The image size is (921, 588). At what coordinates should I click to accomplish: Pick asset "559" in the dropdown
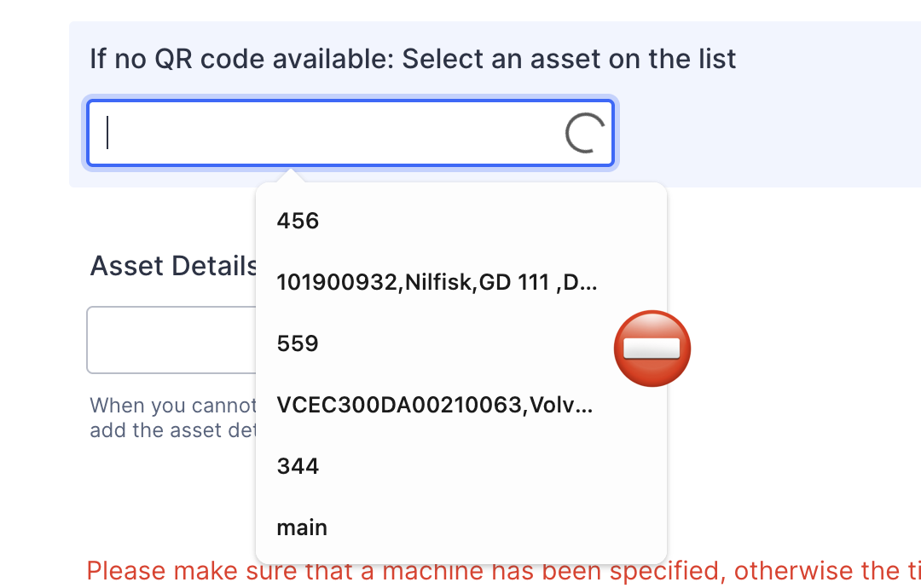298,344
